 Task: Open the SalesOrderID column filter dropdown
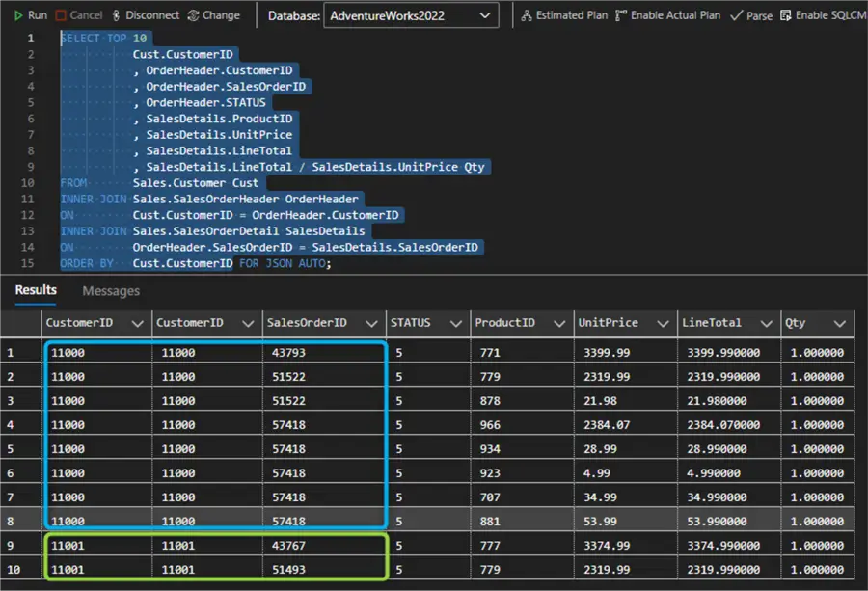pos(369,323)
